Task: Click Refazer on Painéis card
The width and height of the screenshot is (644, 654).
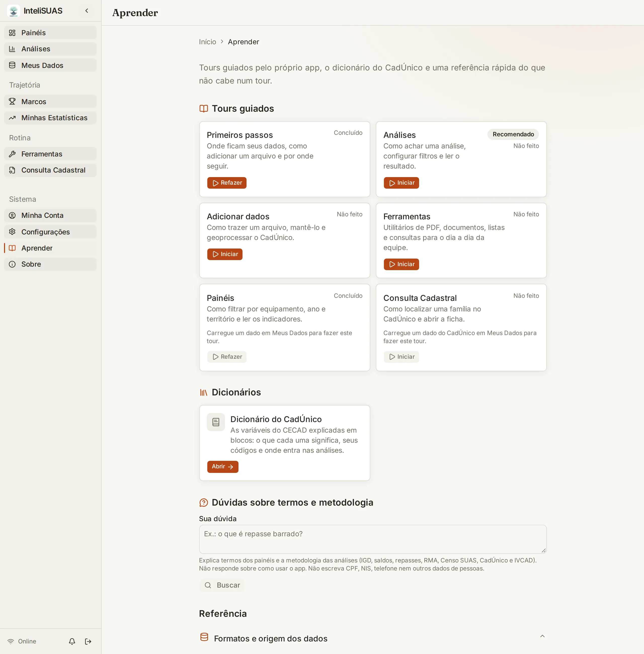Action: pos(227,357)
